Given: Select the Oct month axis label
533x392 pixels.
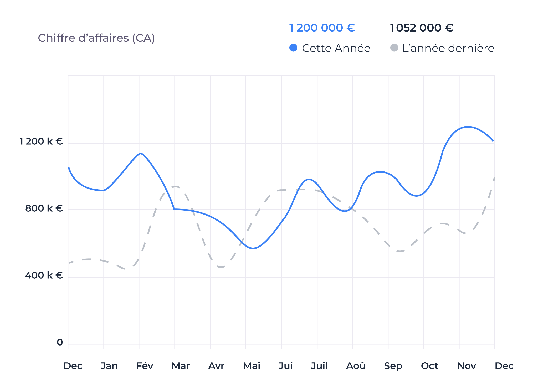Looking at the screenshot, I should point(429,366).
